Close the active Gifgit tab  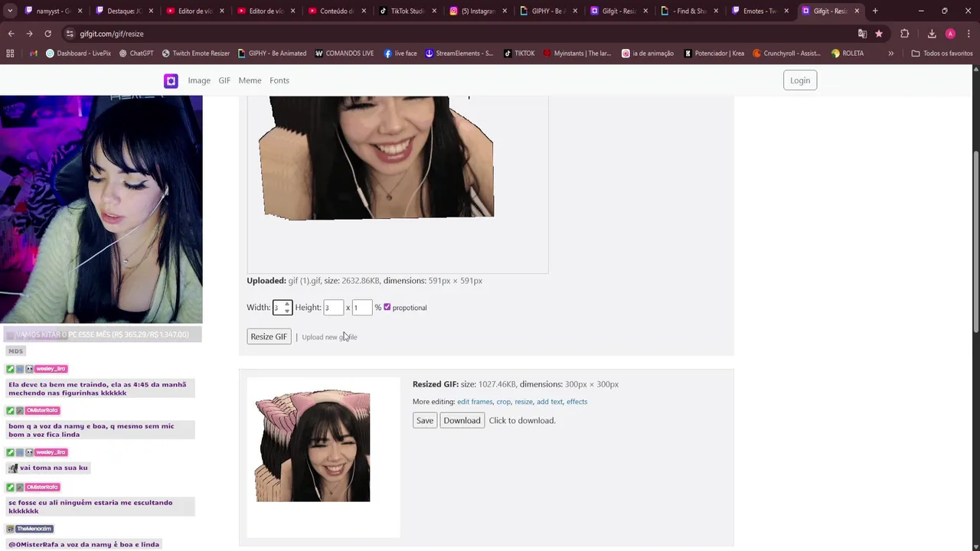(857, 11)
